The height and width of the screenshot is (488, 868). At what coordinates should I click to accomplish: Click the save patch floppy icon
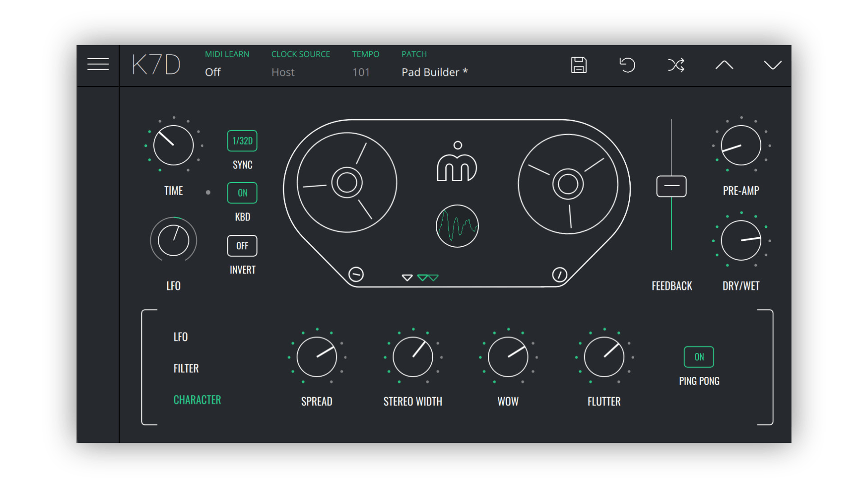(579, 65)
